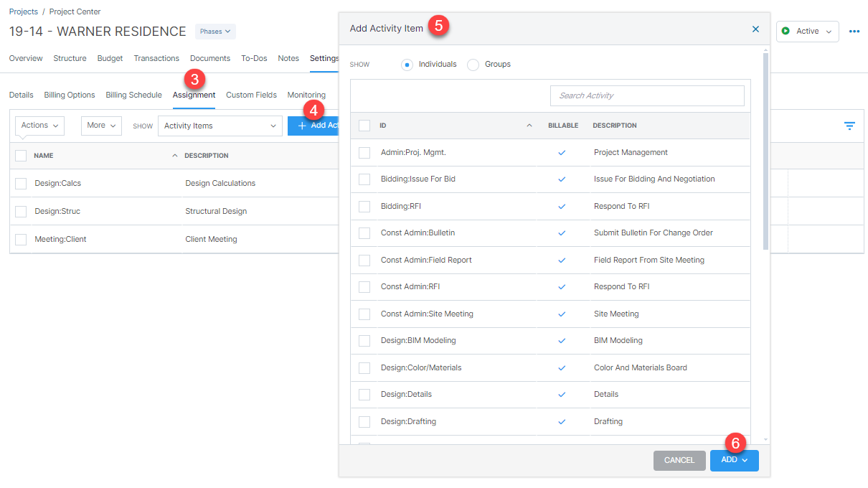Close the Add Activity Item dialog

pyautogui.click(x=755, y=29)
